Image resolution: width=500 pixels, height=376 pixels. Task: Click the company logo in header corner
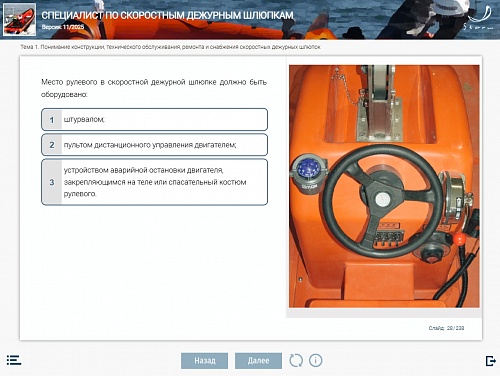pos(479,19)
